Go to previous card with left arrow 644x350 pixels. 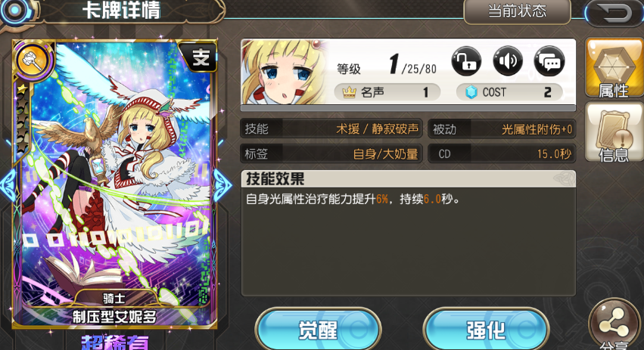(8, 186)
